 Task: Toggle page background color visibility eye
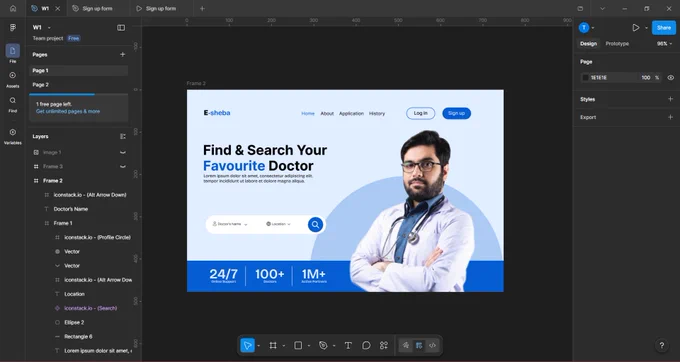(670, 78)
